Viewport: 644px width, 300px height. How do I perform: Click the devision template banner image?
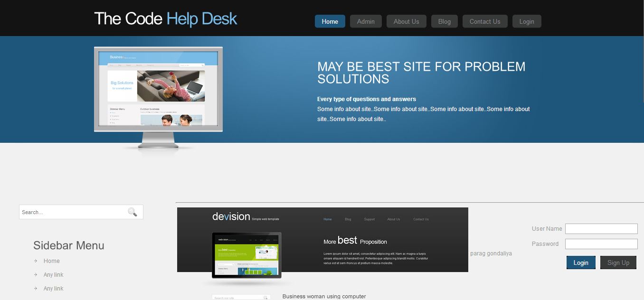click(x=322, y=240)
